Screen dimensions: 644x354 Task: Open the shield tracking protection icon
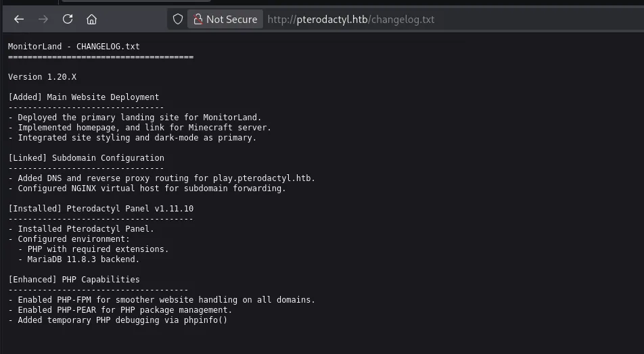177,20
